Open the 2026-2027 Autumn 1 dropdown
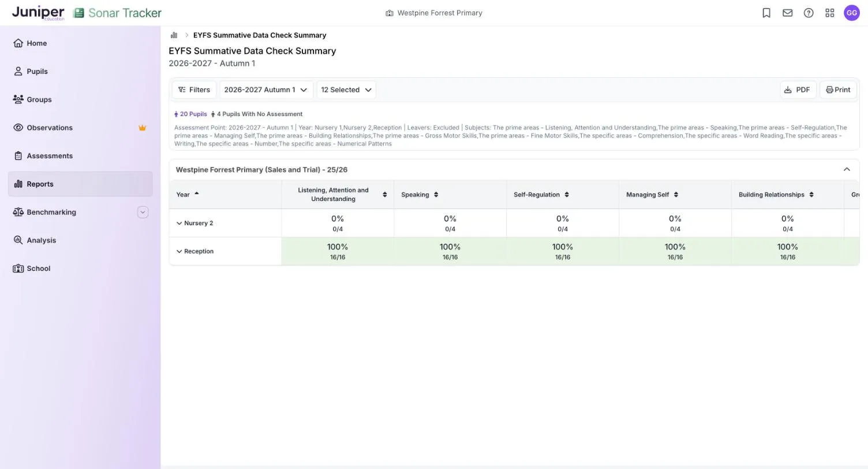 coord(266,90)
